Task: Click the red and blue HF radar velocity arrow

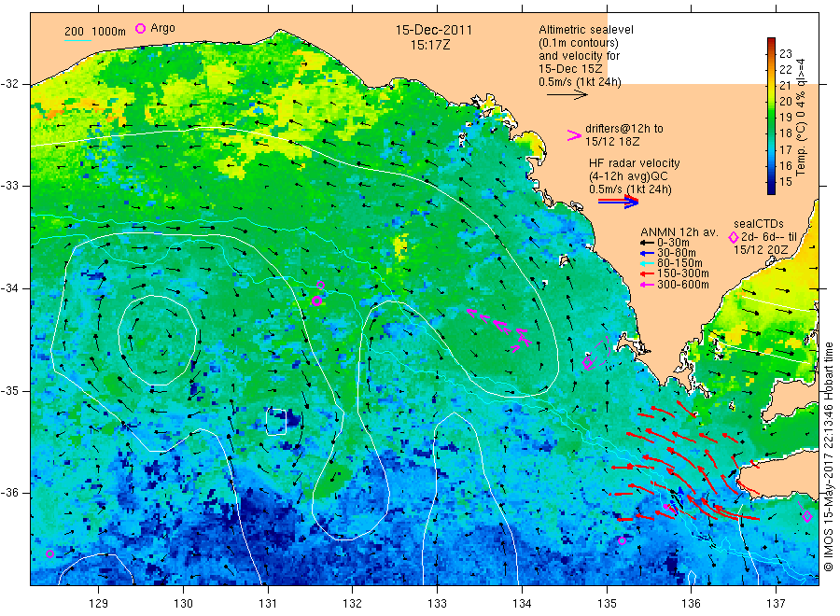Action: click(619, 202)
